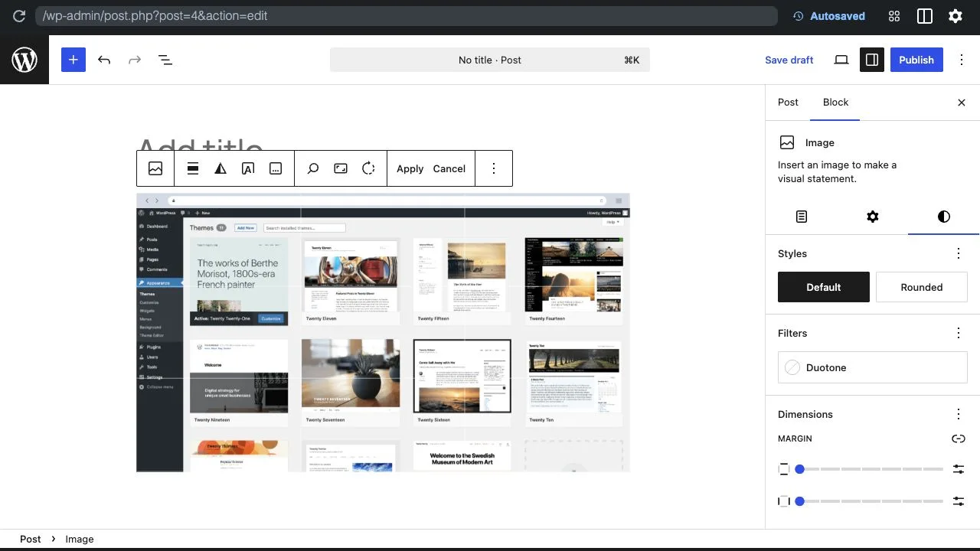Apply duotone filter from block toolbar
980x551 pixels.
220,168
